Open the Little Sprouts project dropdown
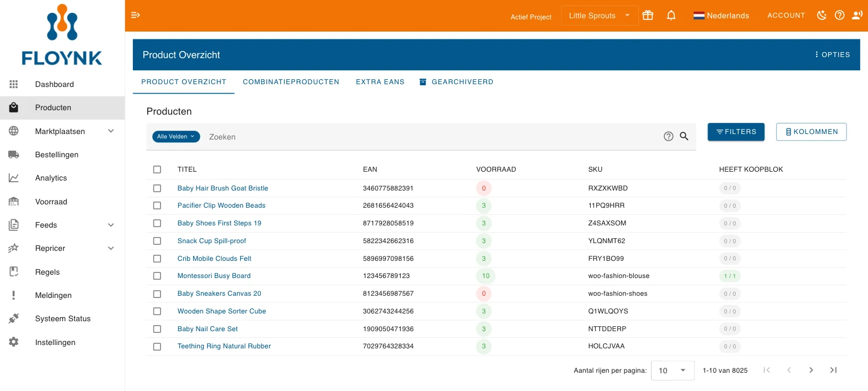868x391 pixels. [600, 16]
